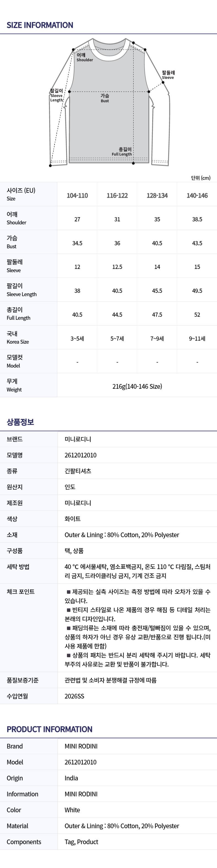
Task: Click the Full Length value 52
Action: click(197, 315)
